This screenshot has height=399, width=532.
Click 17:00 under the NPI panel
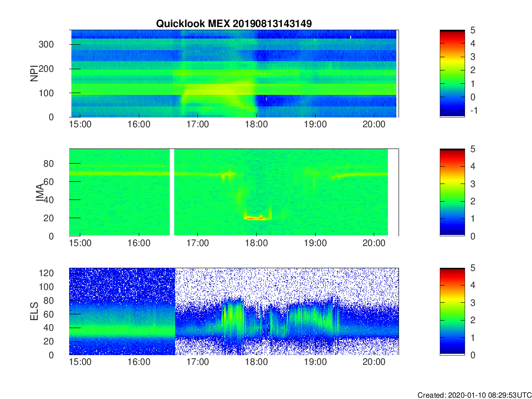point(198,125)
